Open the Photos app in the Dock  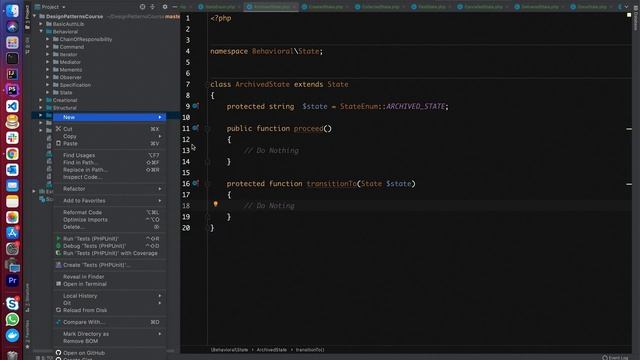tap(12, 217)
